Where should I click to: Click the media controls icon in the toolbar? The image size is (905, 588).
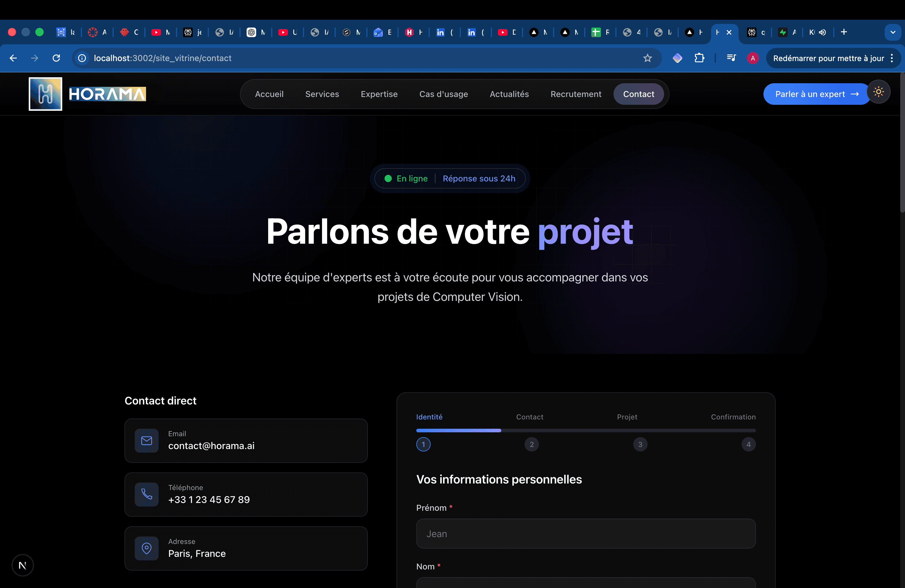tap(731, 58)
